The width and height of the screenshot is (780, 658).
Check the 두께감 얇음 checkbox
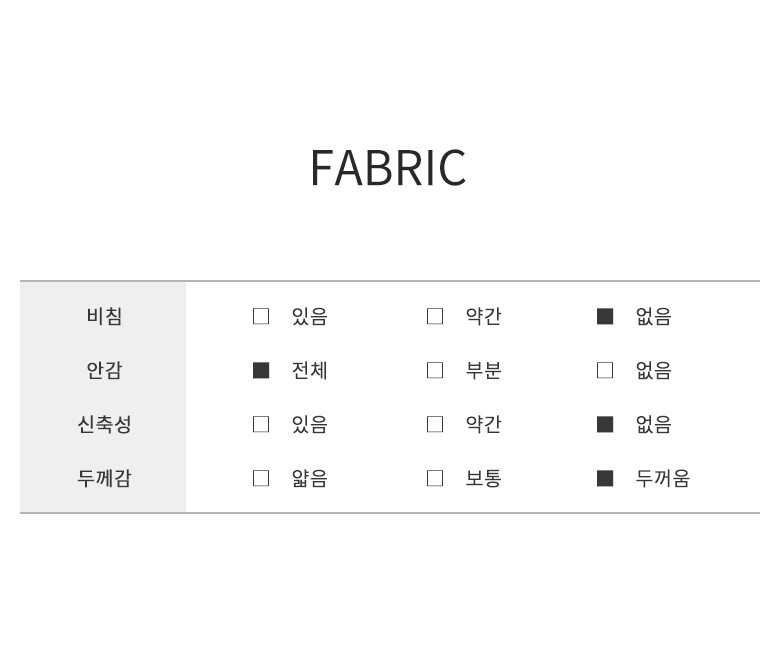tap(261, 478)
